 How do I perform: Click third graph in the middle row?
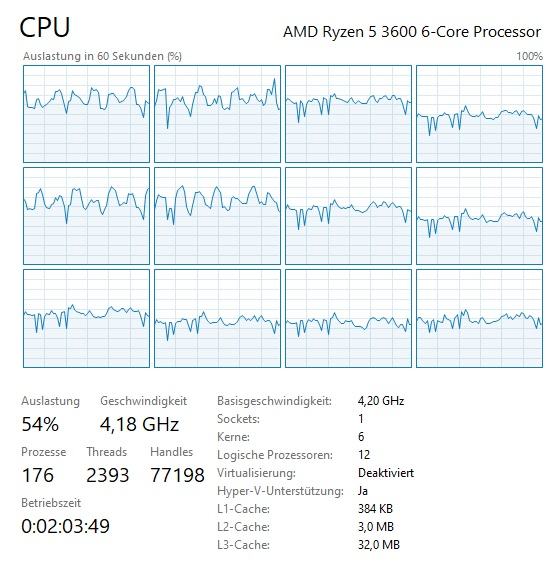pos(348,216)
